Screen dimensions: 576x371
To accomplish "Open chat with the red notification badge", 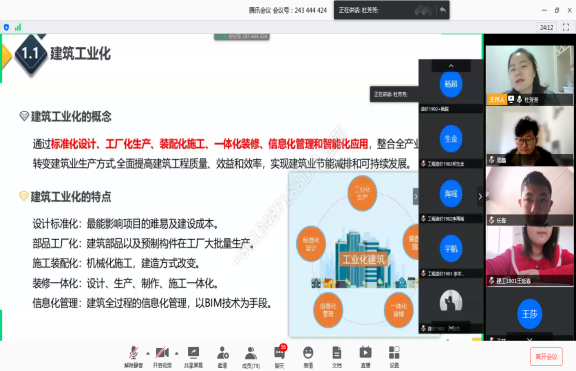I will click(280, 357).
